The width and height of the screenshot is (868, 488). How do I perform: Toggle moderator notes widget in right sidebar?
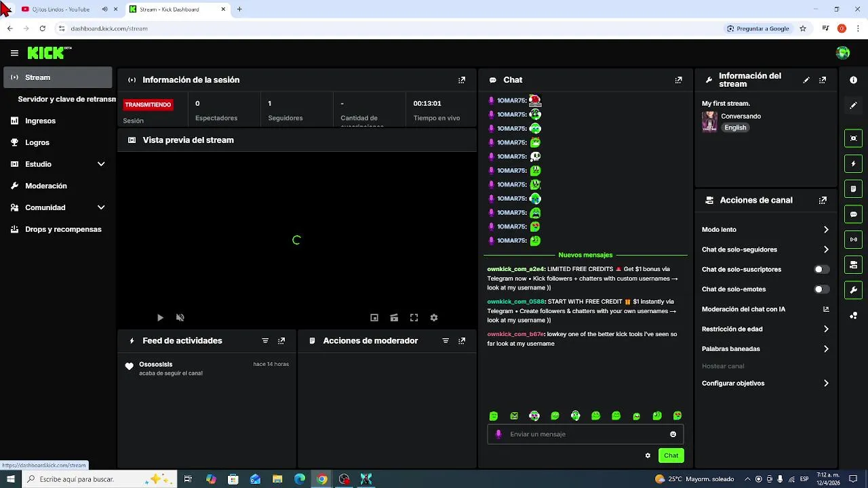[x=853, y=188]
